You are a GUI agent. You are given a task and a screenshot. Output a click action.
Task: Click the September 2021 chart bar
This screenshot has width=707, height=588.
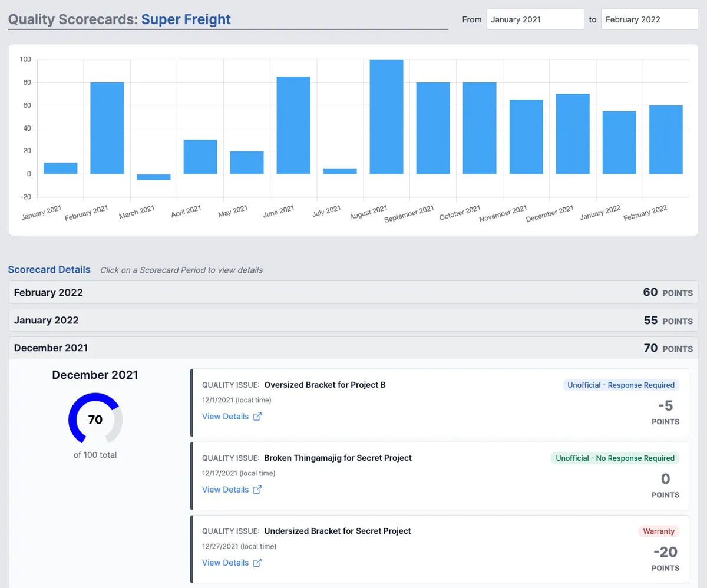pos(433,128)
